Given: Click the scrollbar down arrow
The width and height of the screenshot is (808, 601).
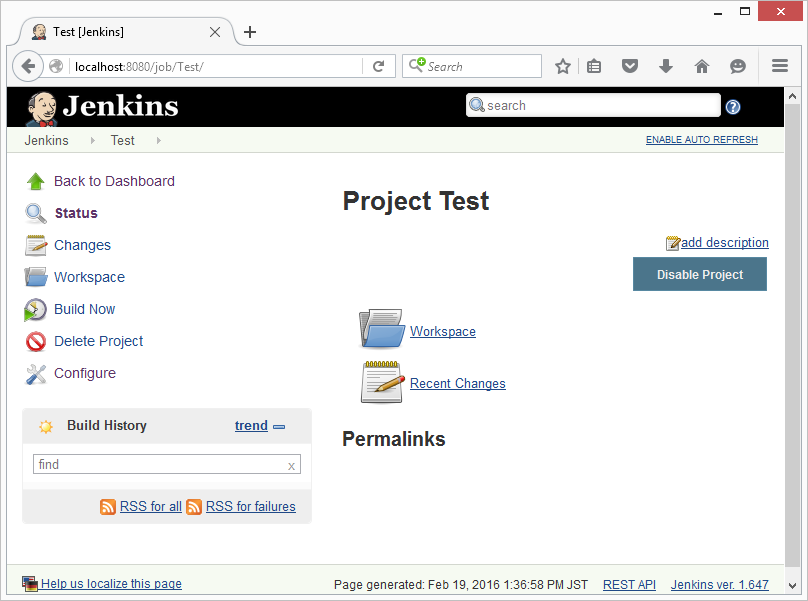Looking at the screenshot, I should (x=793, y=586).
